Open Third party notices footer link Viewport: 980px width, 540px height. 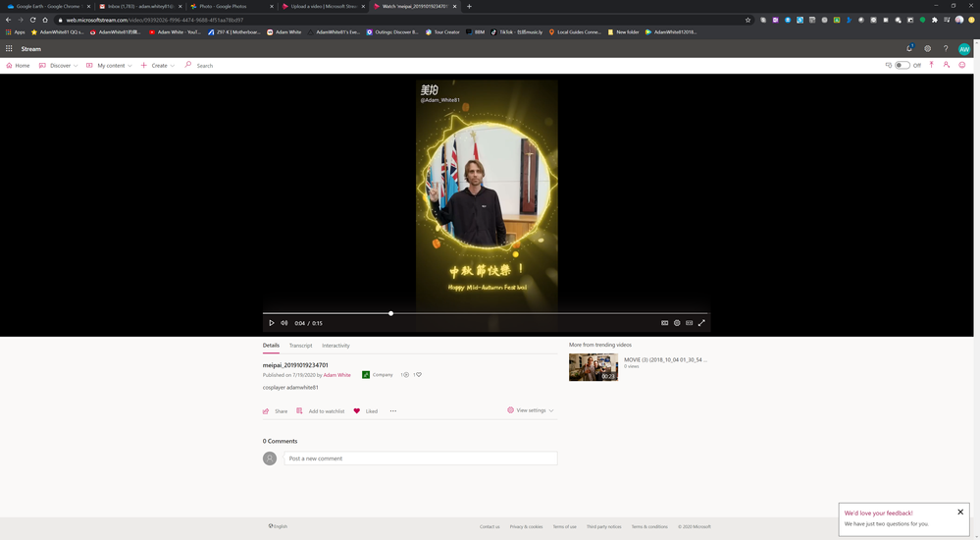coord(603,527)
